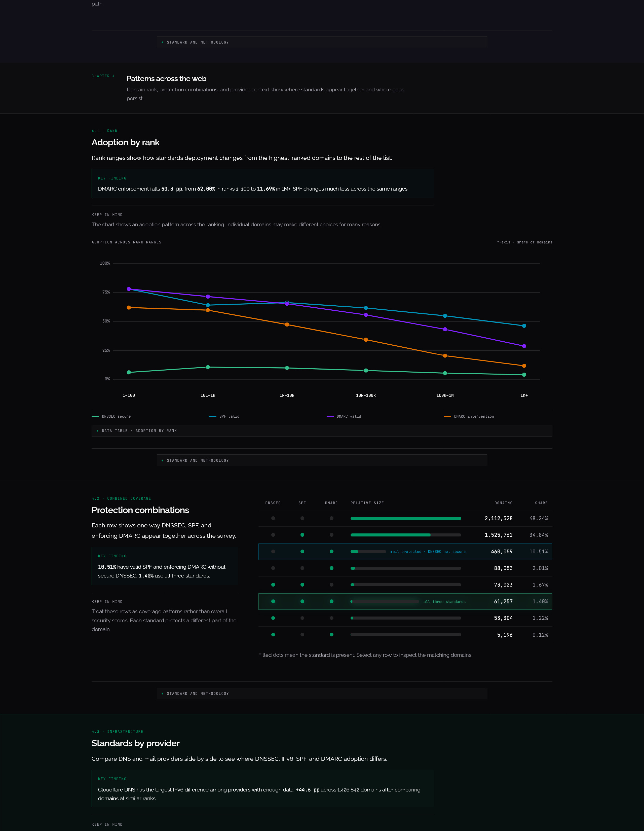Open the 5,196 domains row
Viewport: 644px width, 831px height.
pyautogui.click(x=405, y=635)
